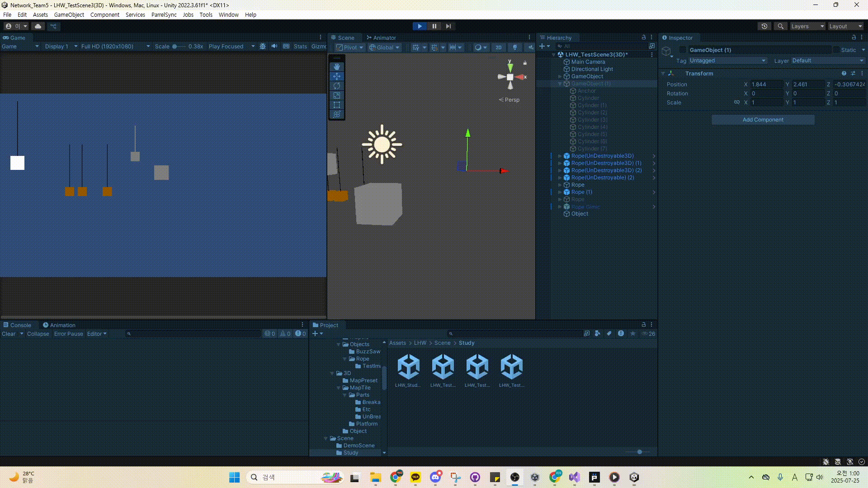This screenshot has height=488, width=868.
Task: Mute audio in Game view
Action: pos(274,46)
